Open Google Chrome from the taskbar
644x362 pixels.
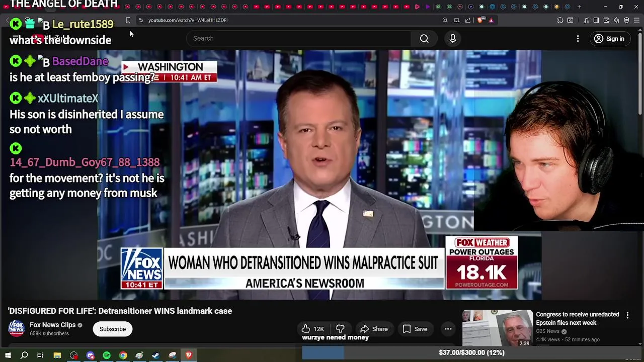coord(123,355)
